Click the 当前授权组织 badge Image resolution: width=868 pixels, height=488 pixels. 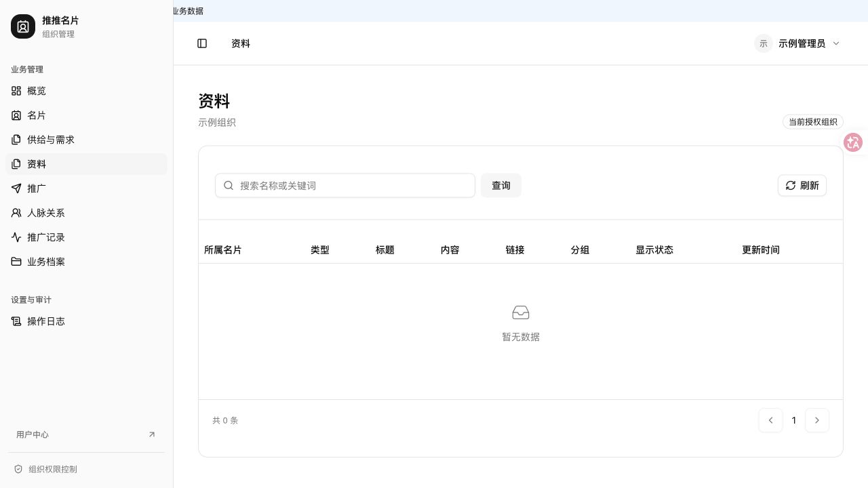(813, 122)
